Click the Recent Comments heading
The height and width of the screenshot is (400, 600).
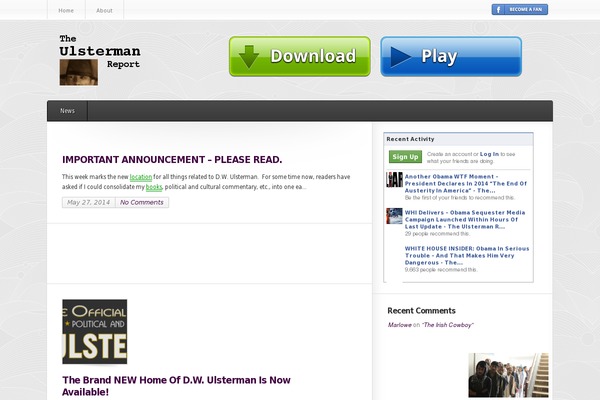click(421, 310)
